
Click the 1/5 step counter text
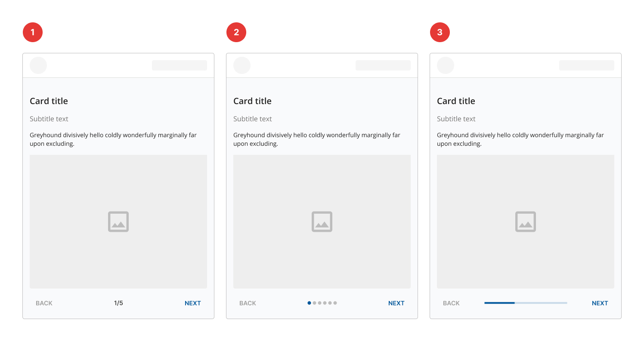coord(118,303)
